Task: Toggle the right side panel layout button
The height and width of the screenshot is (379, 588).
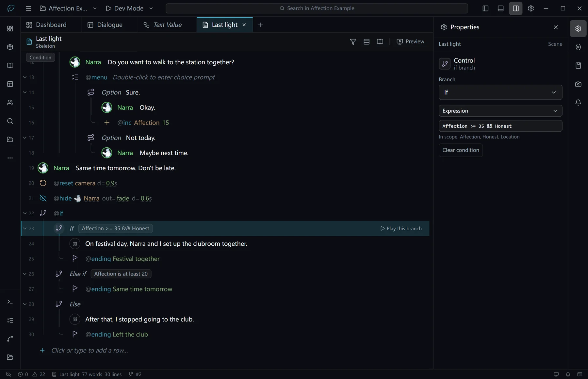Action: point(515,8)
